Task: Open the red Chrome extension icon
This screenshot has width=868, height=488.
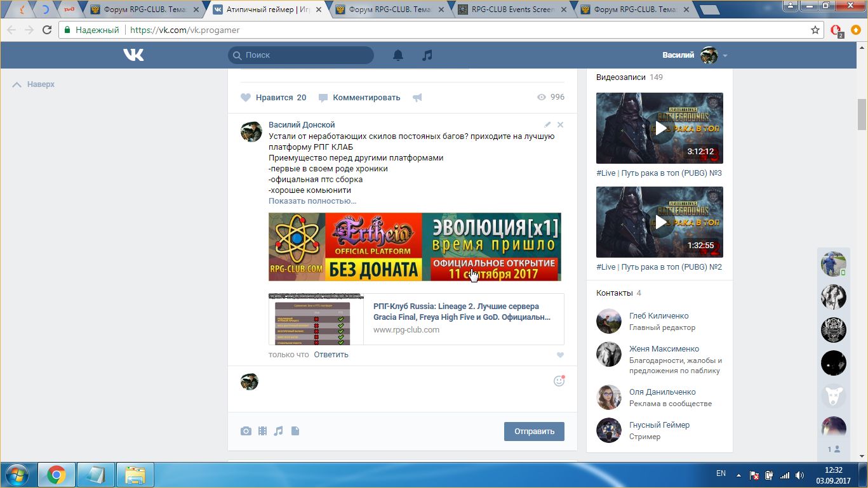Action: pyautogui.click(x=836, y=30)
